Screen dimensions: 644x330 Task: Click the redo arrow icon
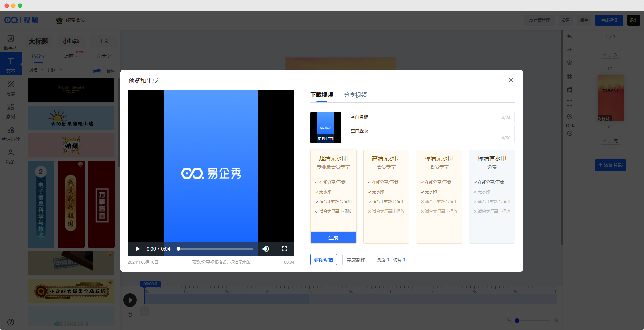[570, 50]
